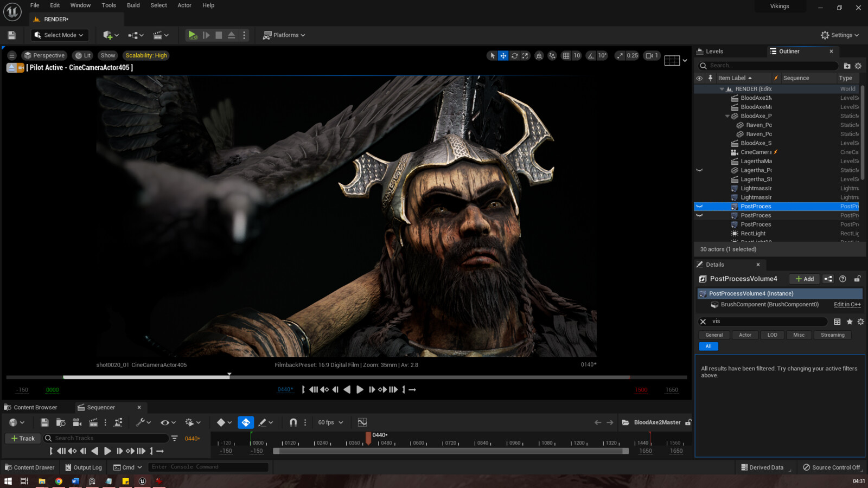The width and height of the screenshot is (868, 488).
Task: Click the Sequencer timeline range scrollbar
Action: coord(450,451)
